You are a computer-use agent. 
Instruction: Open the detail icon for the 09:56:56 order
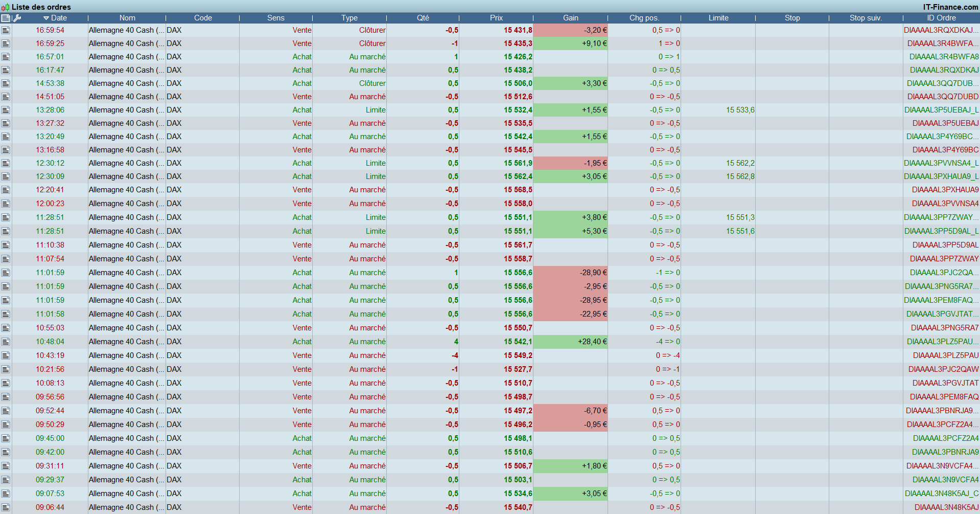tap(6, 397)
